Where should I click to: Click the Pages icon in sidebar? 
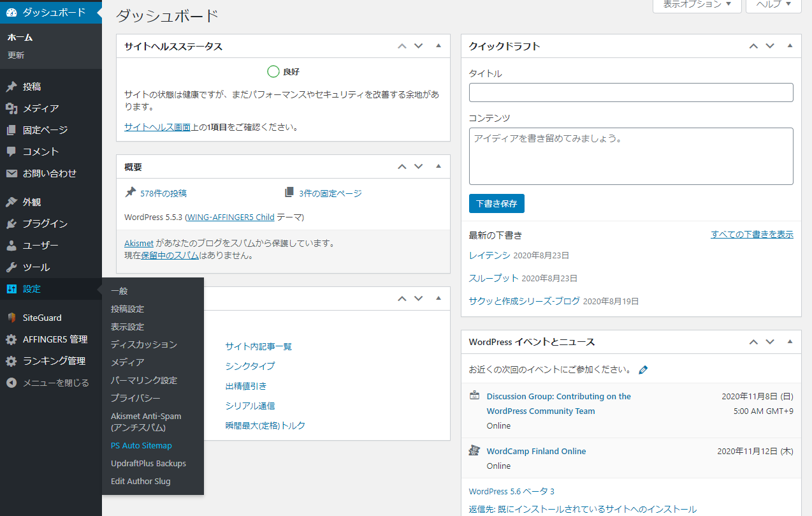coord(11,130)
